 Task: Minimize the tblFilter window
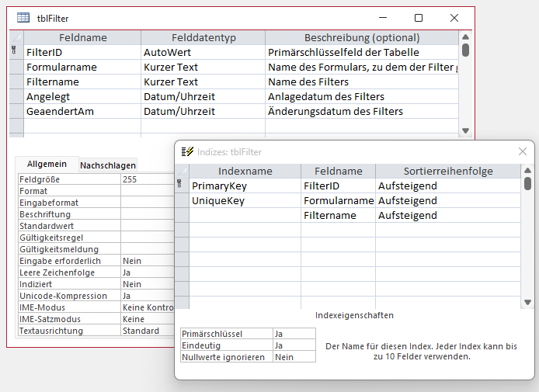coord(383,18)
